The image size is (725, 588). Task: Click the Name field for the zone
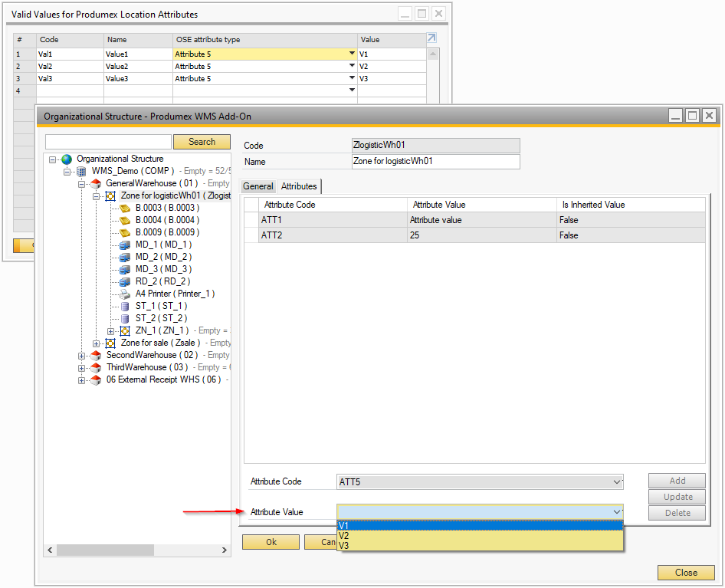(x=435, y=162)
